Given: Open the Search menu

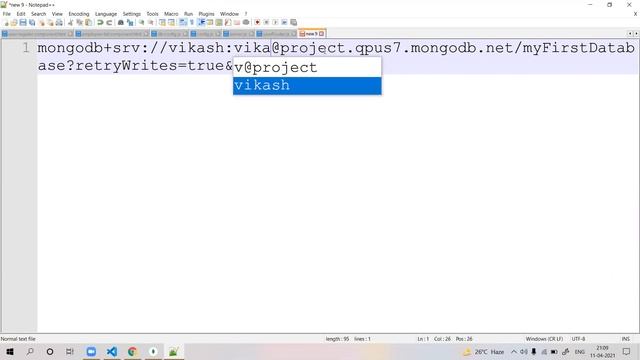Looking at the screenshot, I should click(38, 14).
